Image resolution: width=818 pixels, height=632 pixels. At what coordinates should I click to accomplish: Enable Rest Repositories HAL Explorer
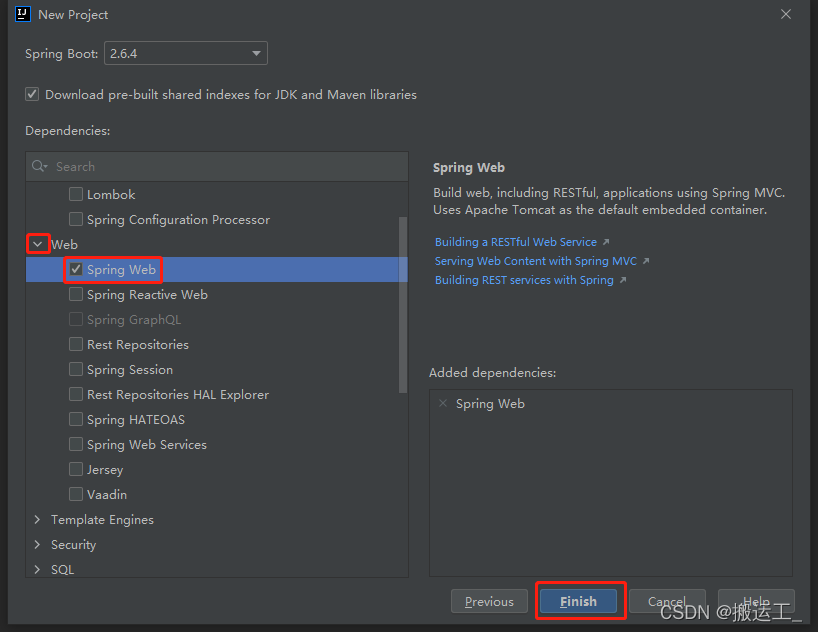tap(76, 395)
